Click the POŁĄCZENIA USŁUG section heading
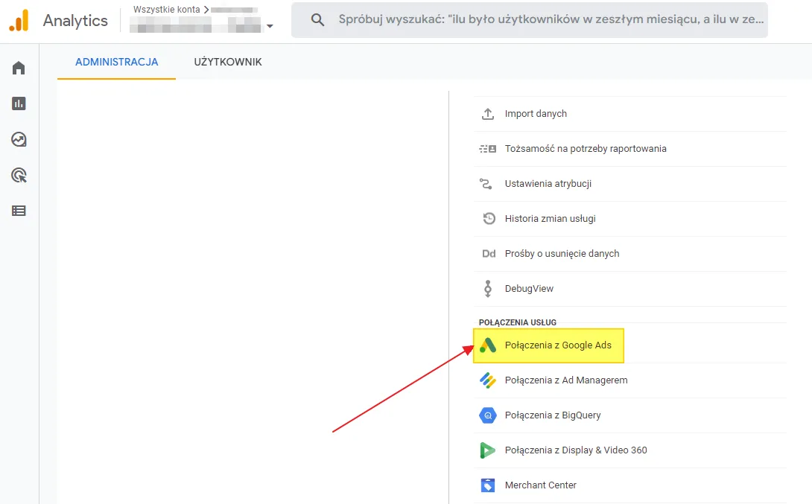The width and height of the screenshot is (812, 504). 517,322
